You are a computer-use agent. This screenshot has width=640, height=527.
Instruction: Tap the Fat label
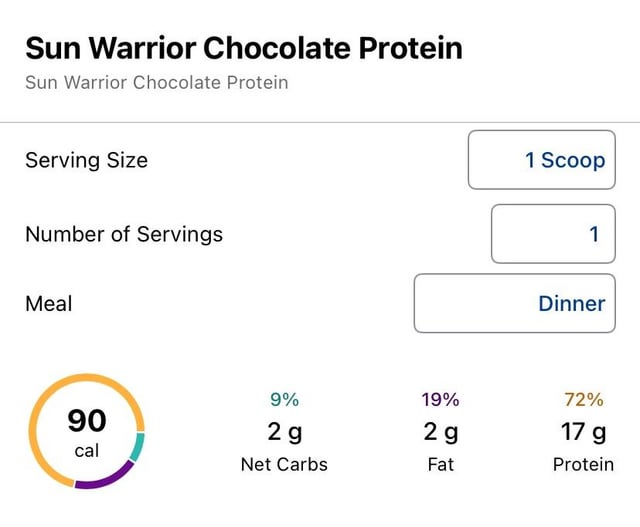click(x=440, y=464)
